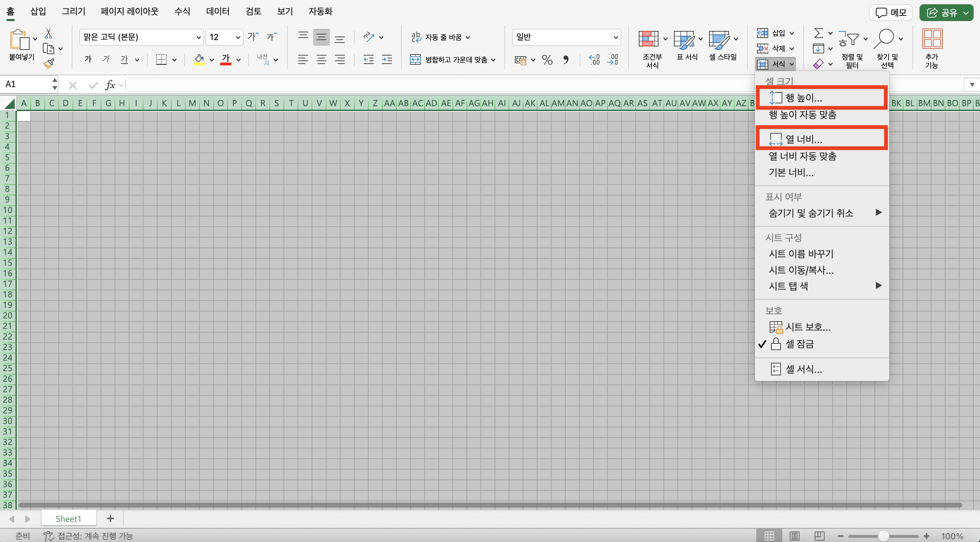This screenshot has width=980, height=542.
Task: Open 조건부 서식 conditional formatting
Action: (x=652, y=49)
